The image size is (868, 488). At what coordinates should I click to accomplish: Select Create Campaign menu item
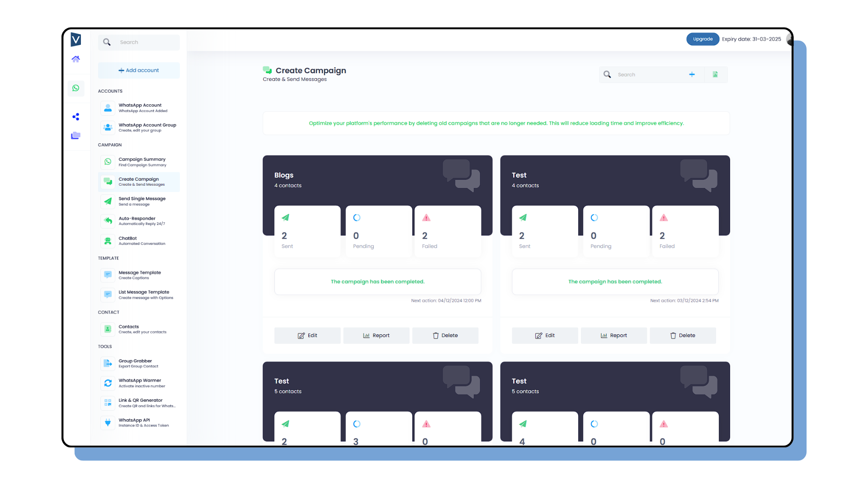(138, 181)
